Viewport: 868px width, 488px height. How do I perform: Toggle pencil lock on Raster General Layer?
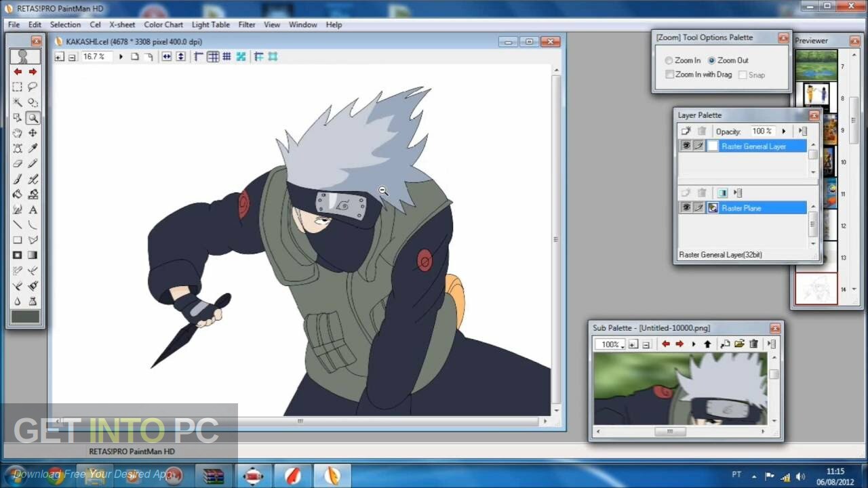698,146
